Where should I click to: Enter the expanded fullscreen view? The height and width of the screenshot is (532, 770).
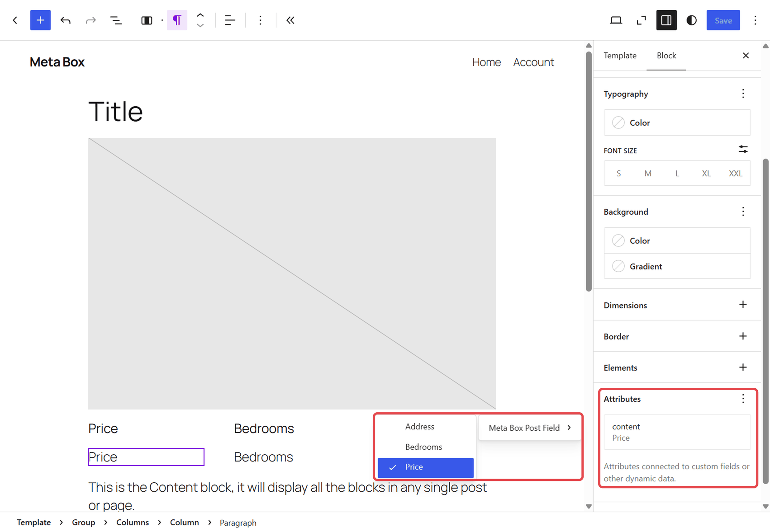(x=641, y=20)
